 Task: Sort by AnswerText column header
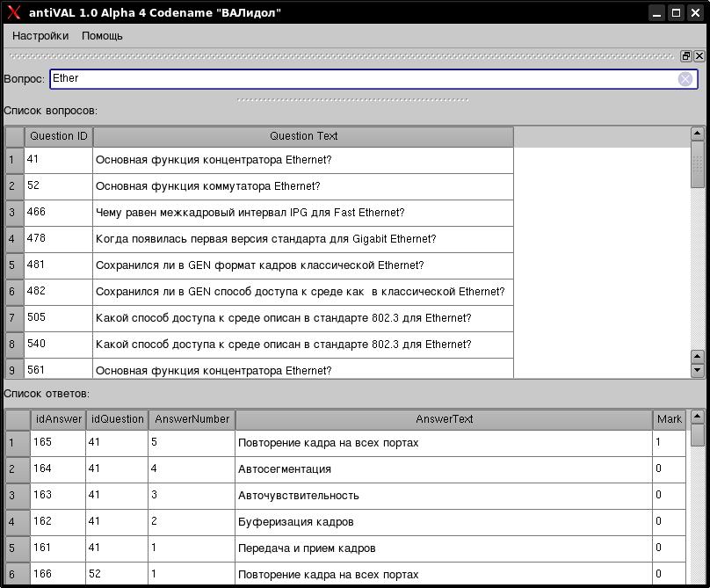click(x=445, y=419)
